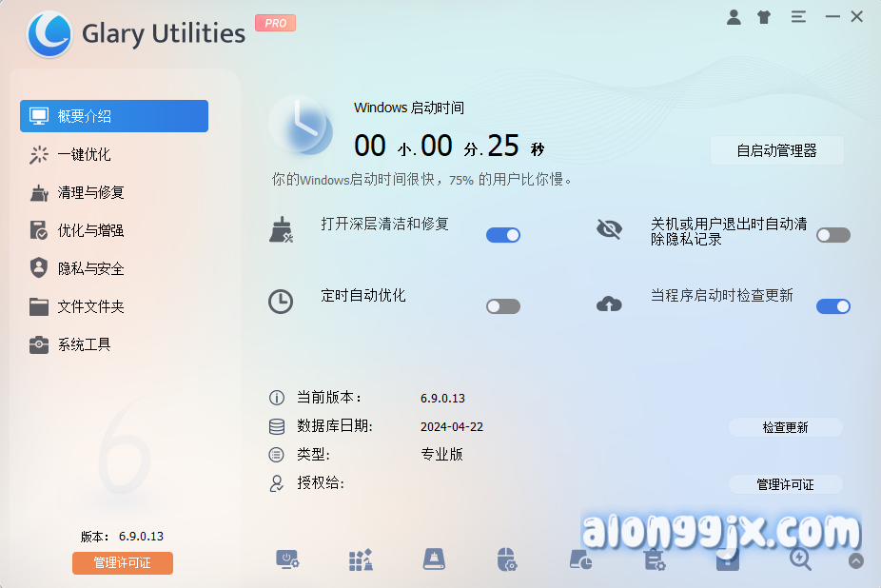Open the hamburger main menu
The width and height of the screenshot is (881, 588).
798,17
